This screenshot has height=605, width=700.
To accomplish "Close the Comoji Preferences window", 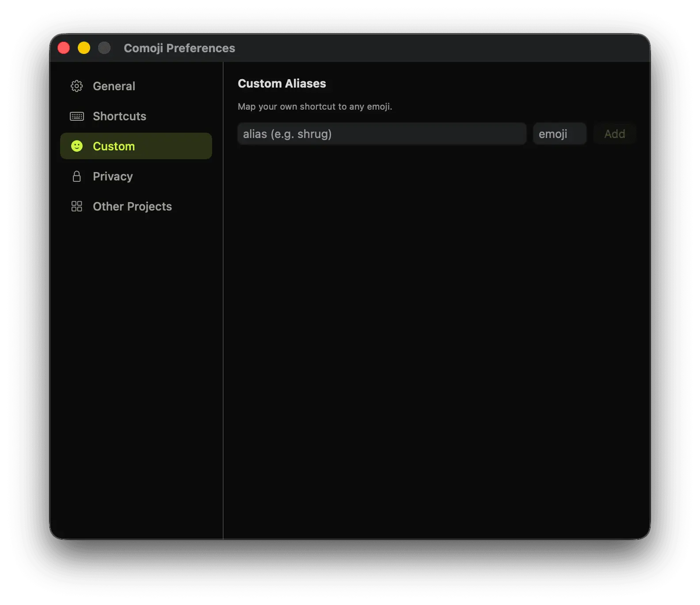I will pyautogui.click(x=64, y=48).
